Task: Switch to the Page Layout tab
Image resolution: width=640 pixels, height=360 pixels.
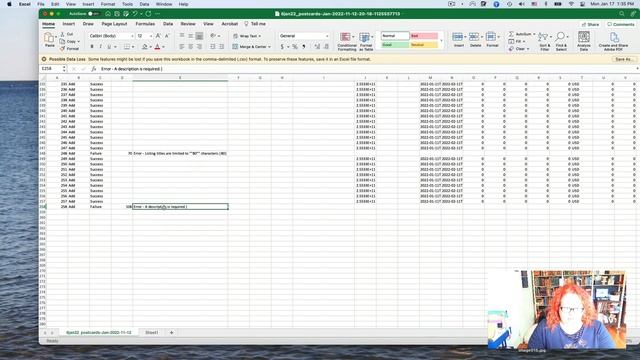Action: click(x=114, y=24)
